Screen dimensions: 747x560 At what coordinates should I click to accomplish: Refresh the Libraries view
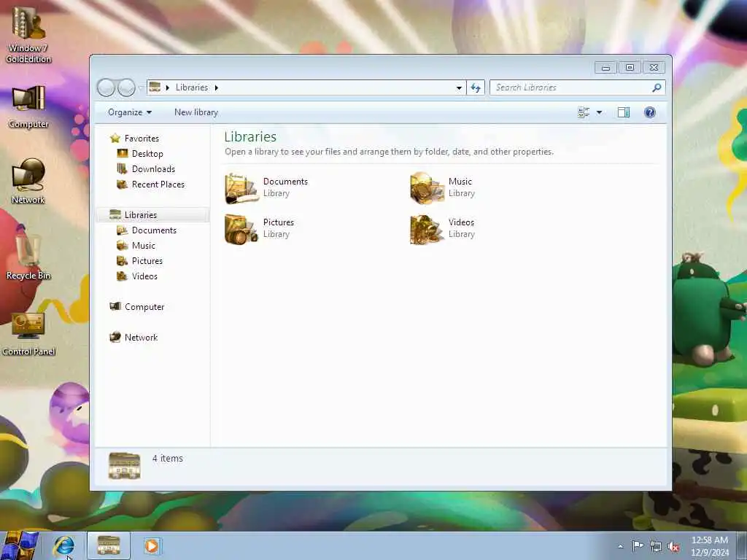point(476,87)
